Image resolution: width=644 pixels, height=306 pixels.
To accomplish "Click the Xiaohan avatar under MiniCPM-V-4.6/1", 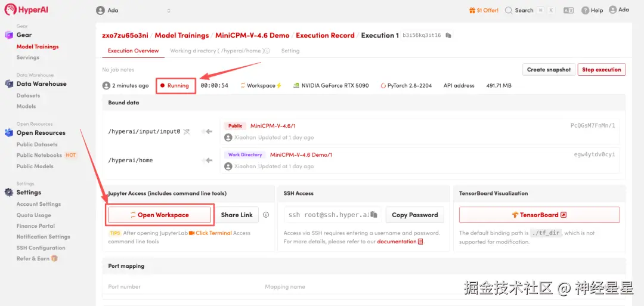I will [228, 138].
